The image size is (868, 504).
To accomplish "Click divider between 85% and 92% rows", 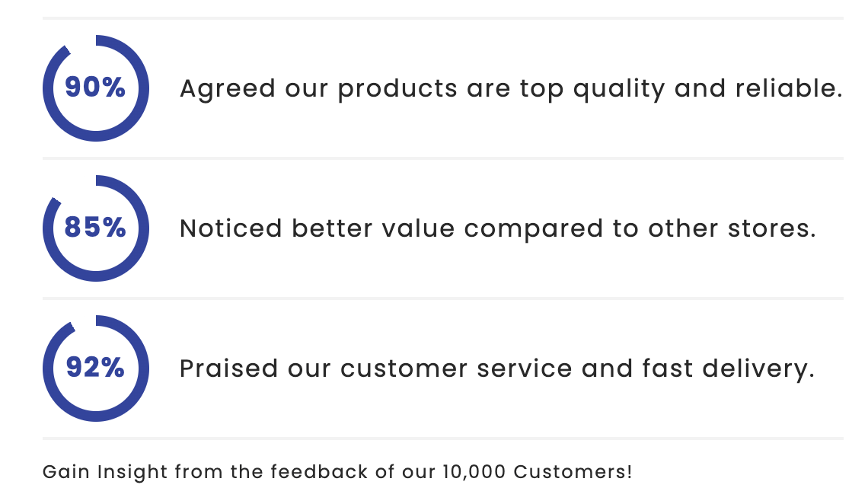I will pyautogui.click(x=443, y=298).
